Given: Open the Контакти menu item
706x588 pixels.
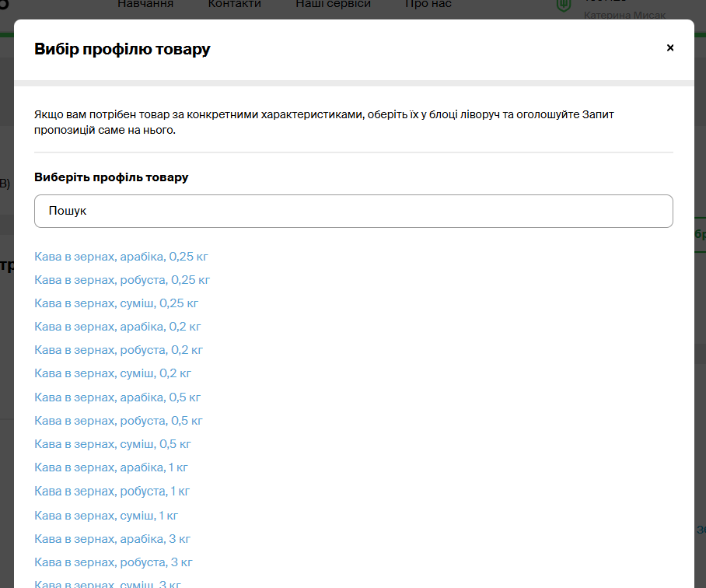Looking at the screenshot, I should click(234, 5).
